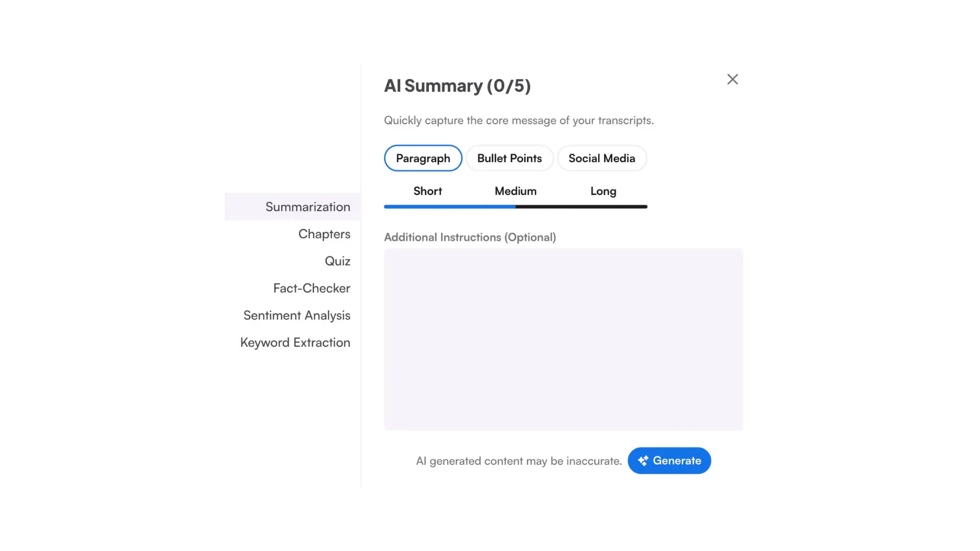This screenshot has height=551, width=980.
Task: Select the Social Media format option
Action: (602, 158)
